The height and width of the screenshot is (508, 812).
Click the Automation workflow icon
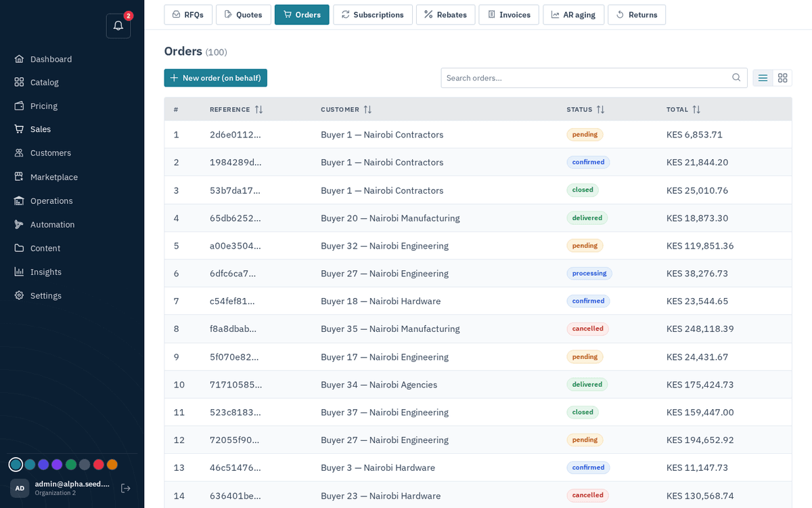[19, 224]
